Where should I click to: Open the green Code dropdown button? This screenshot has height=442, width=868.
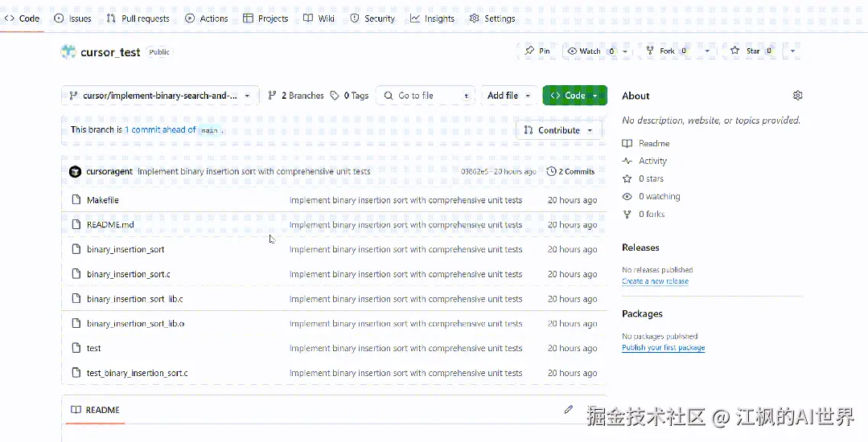(x=574, y=96)
